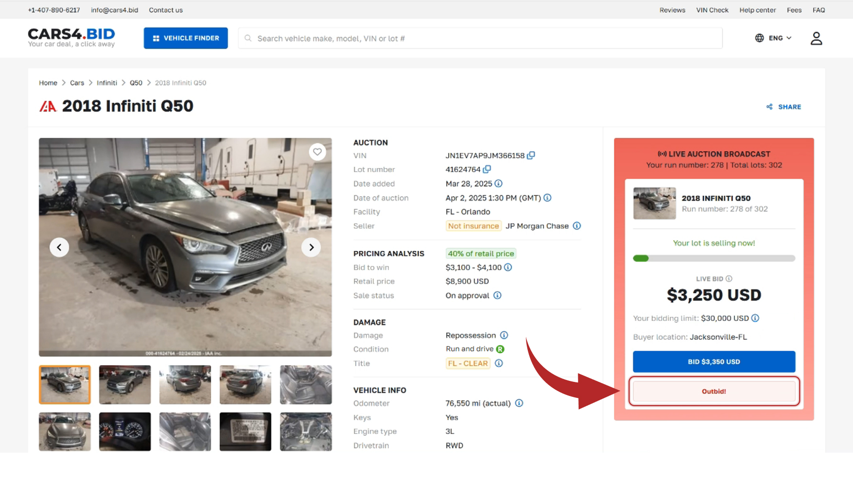853x504 pixels.
Task: Open Fees in the top menu
Action: point(794,10)
